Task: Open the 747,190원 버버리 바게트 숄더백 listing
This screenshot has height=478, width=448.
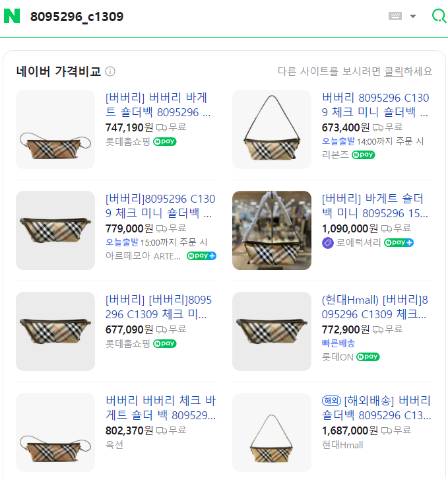Action: (158, 105)
